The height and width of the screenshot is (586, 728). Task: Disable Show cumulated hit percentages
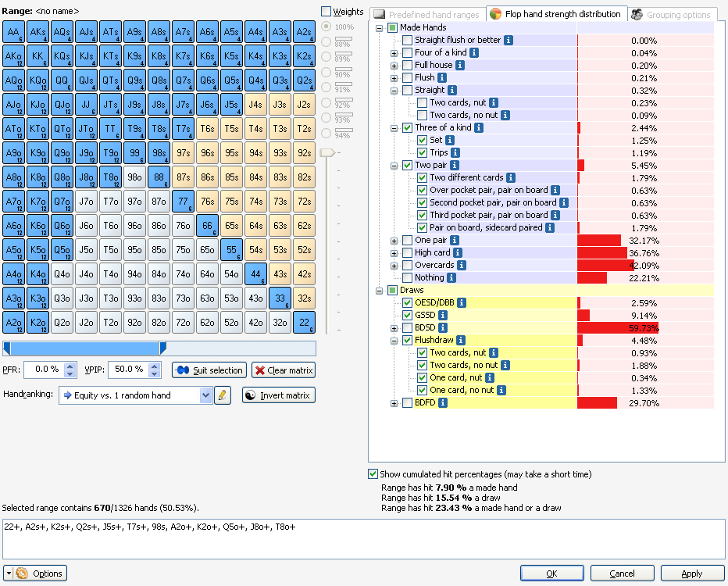pos(373,474)
